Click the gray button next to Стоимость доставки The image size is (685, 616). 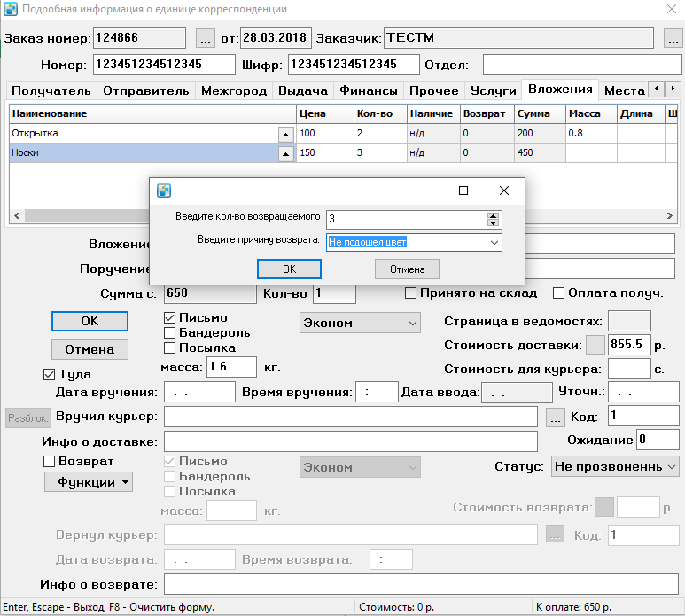595,345
